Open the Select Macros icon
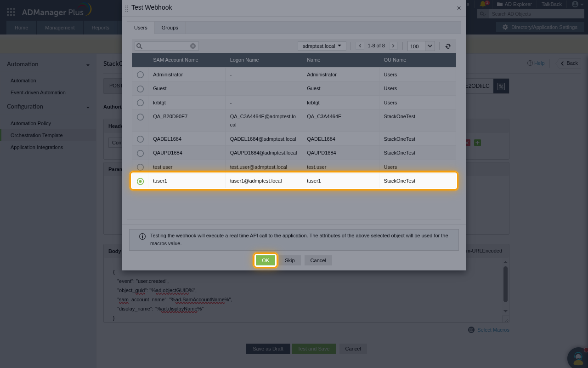The image size is (588, 368). (x=471, y=330)
